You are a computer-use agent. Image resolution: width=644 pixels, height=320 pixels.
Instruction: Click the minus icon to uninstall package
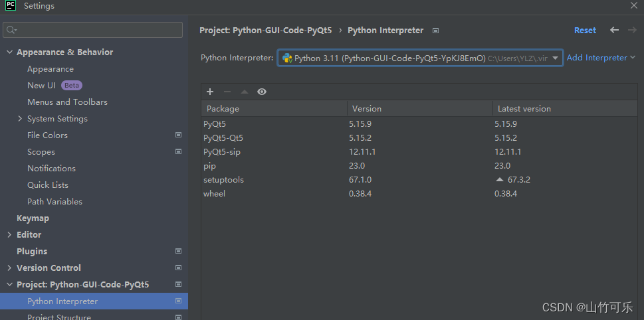(x=227, y=92)
